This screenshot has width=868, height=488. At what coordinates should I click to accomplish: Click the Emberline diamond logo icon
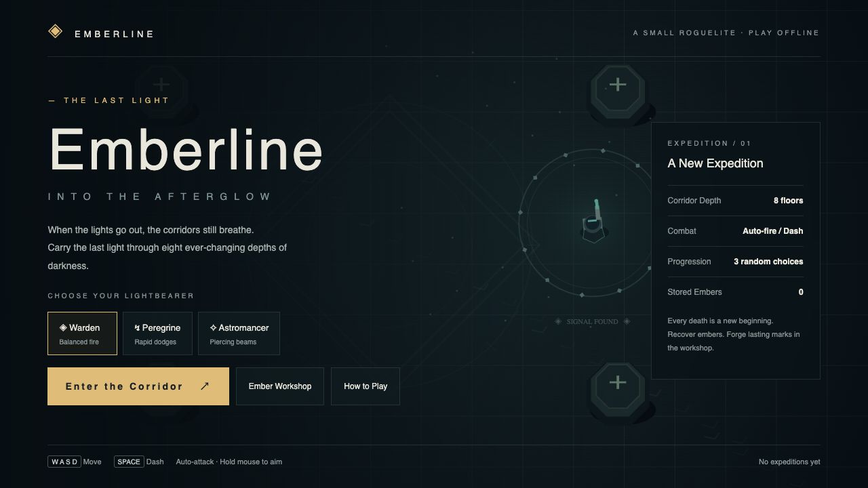55,31
